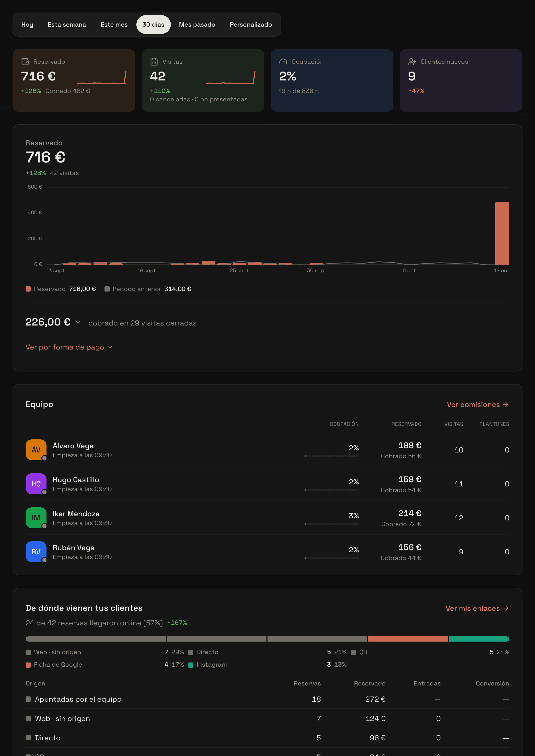Viewport: 535px width, 756px height.
Task: Click the tall 12 oct chart bar
Action: point(502,233)
